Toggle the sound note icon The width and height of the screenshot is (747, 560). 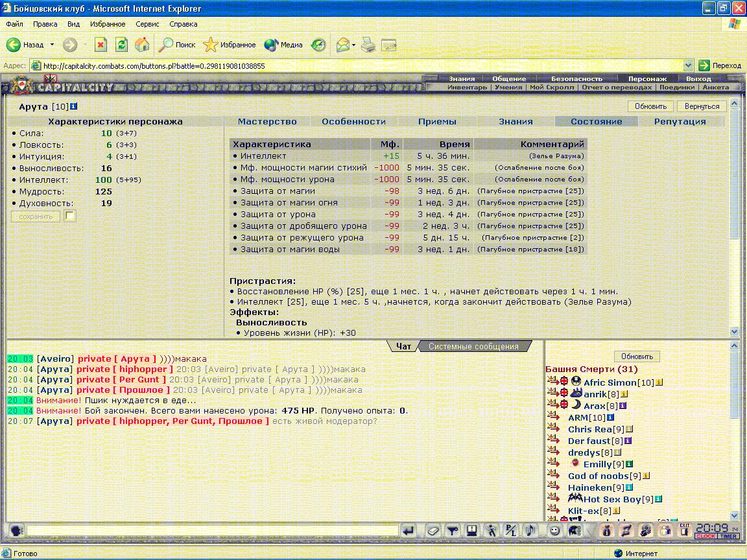[x=530, y=530]
